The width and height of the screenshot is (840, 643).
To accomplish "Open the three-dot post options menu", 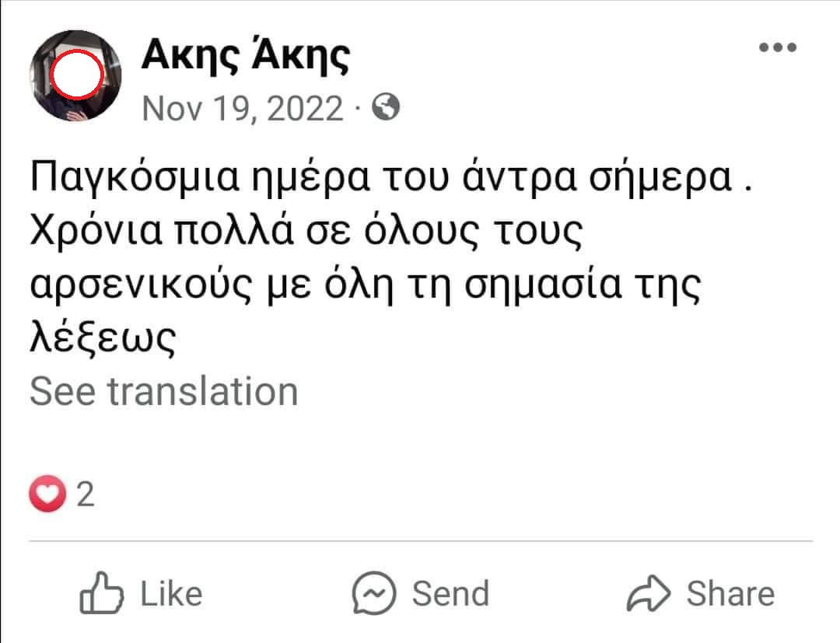I will [x=778, y=47].
